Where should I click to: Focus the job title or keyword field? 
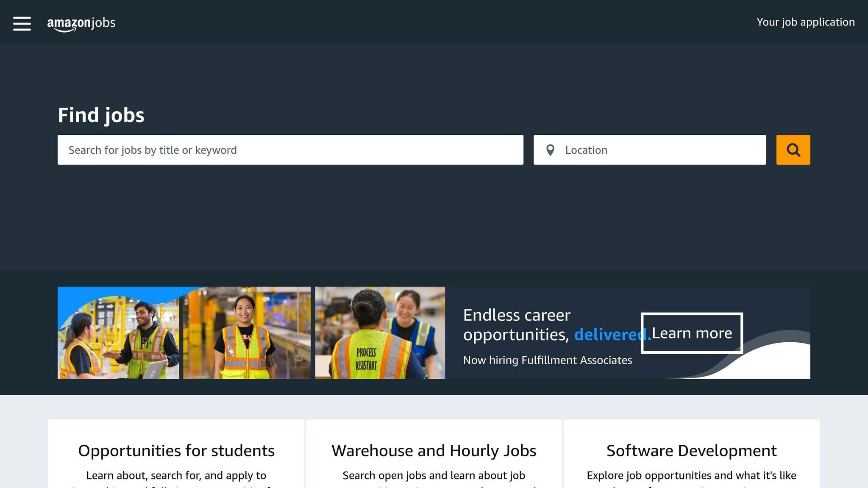pos(290,150)
